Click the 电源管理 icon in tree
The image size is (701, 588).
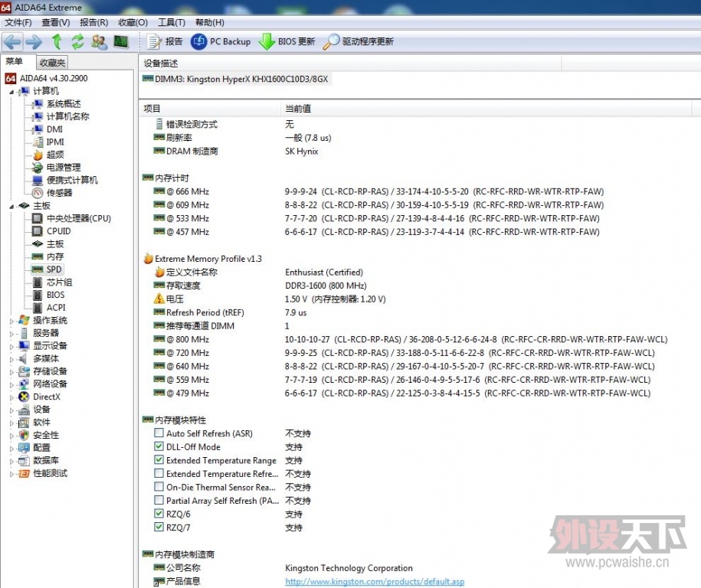pyautogui.click(x=38, y=168)
